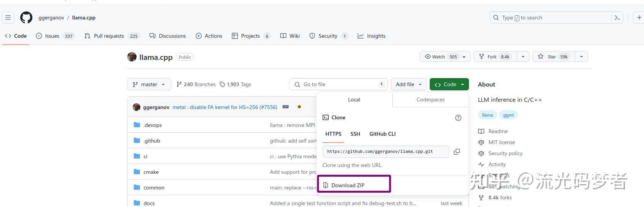
Task: Open the hamburger navigation menu
Action: pos(8,18)
